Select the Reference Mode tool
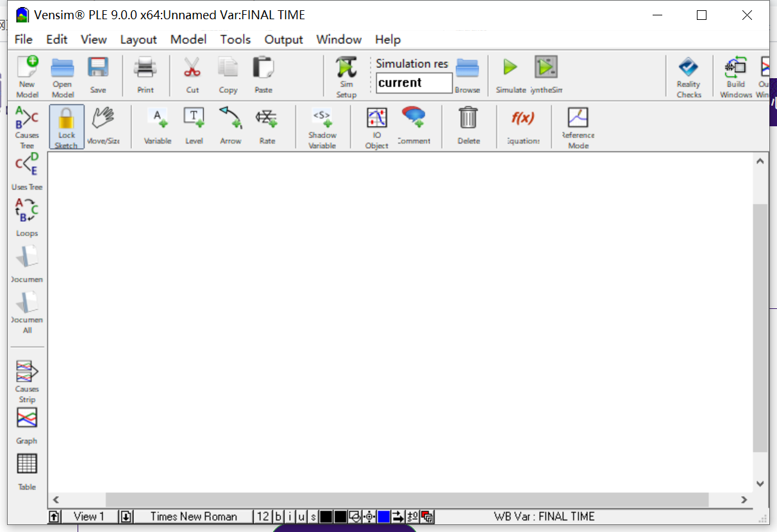The width and height of the screenshot is (777, 532). [578, 127]
